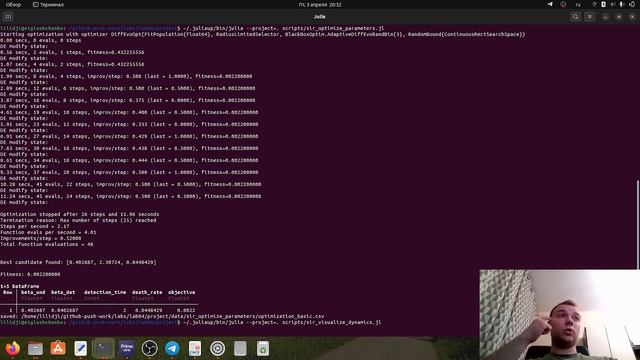This screenshot has width=640, height=360.
Task: Open the Files manager dock icon
Action: click(x=36, y=348)
